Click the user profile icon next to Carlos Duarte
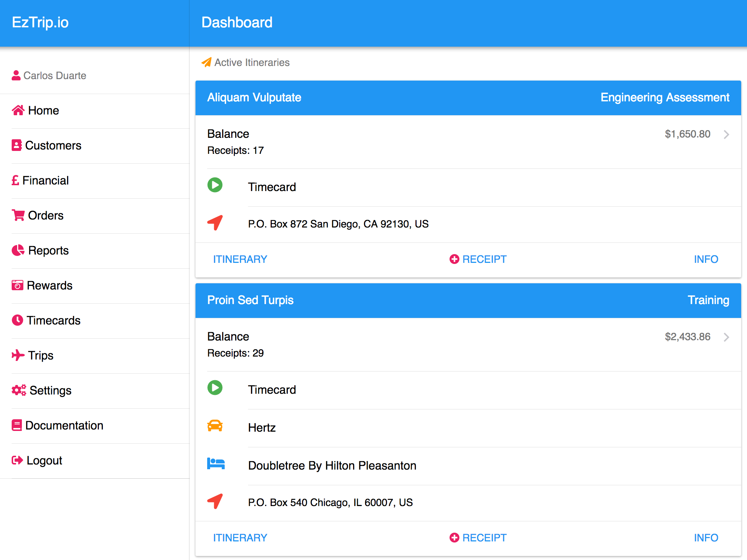 click(16, 75)
